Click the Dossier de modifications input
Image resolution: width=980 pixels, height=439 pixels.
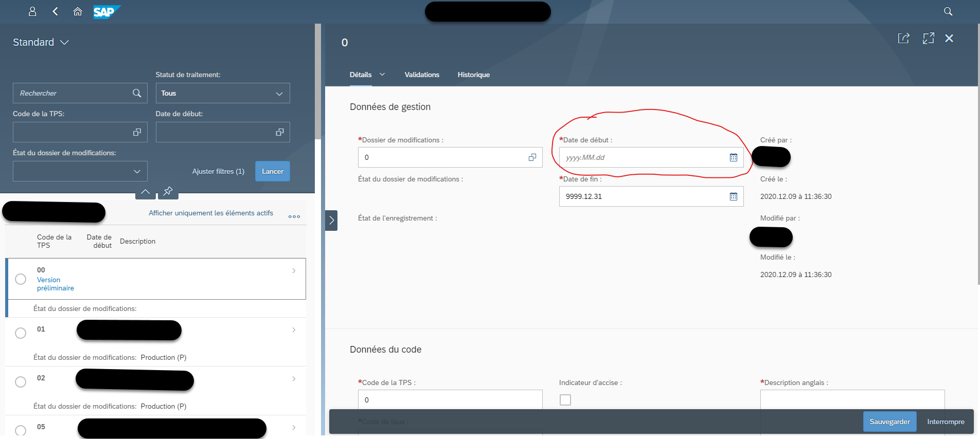coord(450,157)
